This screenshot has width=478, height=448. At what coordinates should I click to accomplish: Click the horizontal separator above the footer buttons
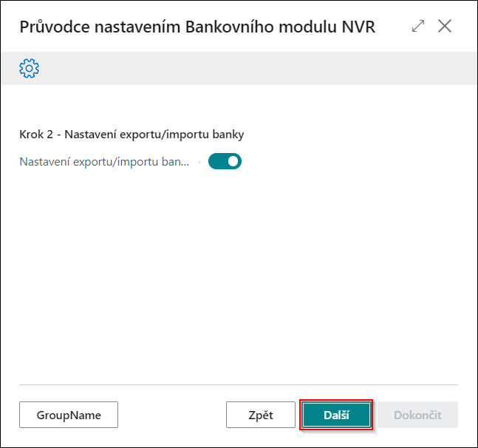tap(239, 384)
